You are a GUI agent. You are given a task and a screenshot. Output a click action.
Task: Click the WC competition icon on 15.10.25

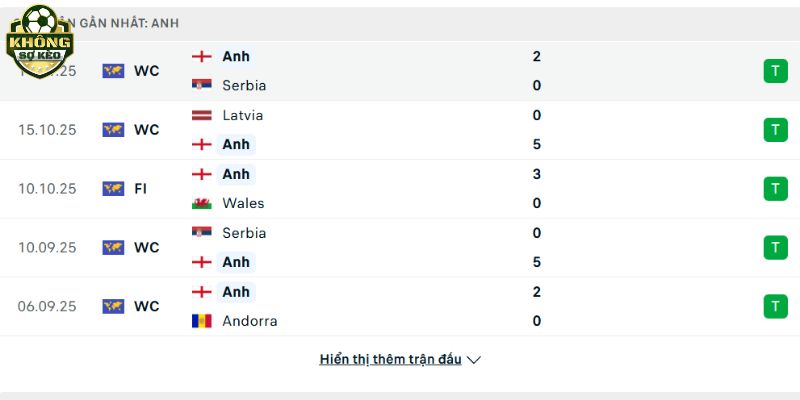[x=113, y=130]
